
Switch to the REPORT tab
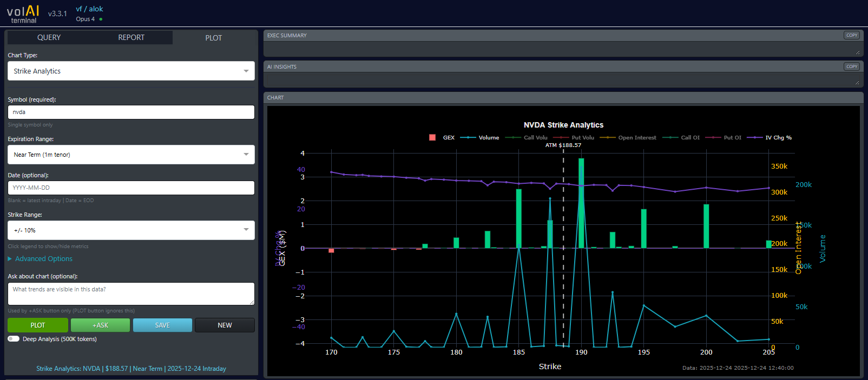pos(131,37)
